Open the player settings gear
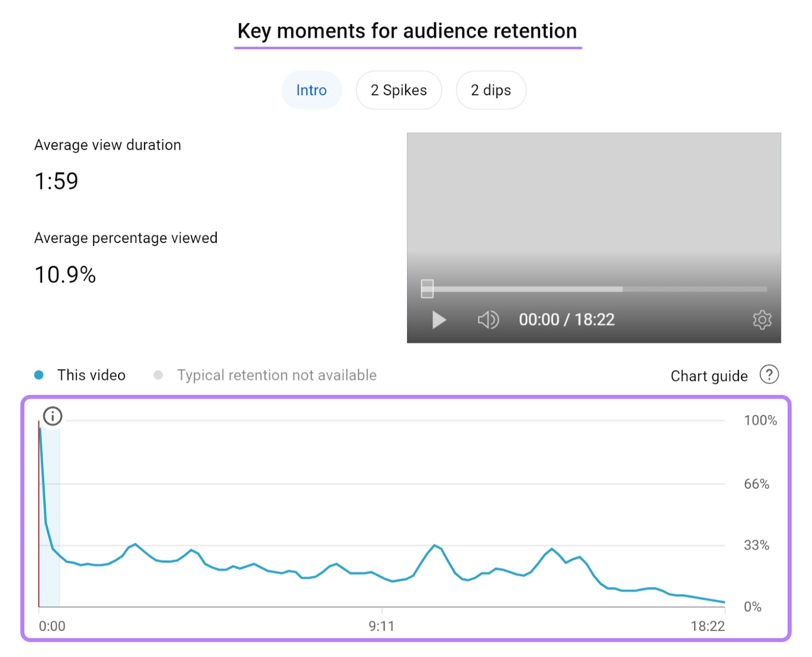This screenshot has width=812, height=657. coord(761,320)
